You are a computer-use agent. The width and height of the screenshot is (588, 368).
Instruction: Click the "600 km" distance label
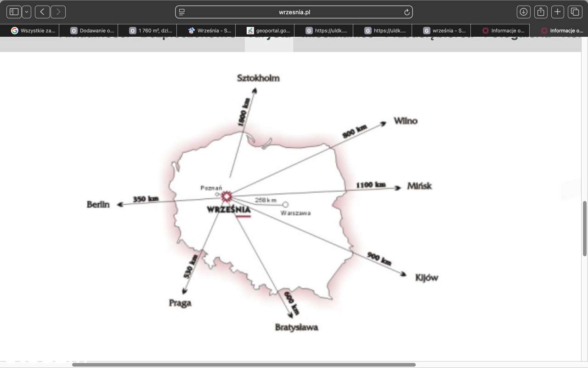click(292, 303)
